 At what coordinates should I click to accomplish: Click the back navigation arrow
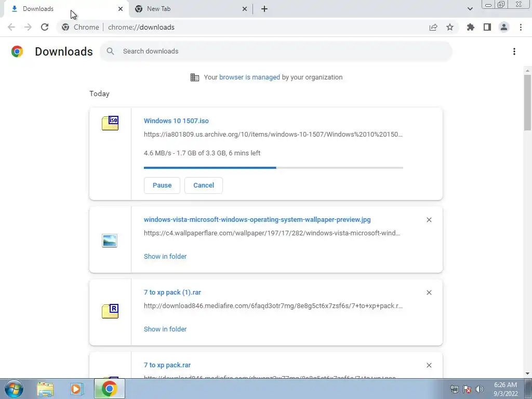(x=11, y=27)
